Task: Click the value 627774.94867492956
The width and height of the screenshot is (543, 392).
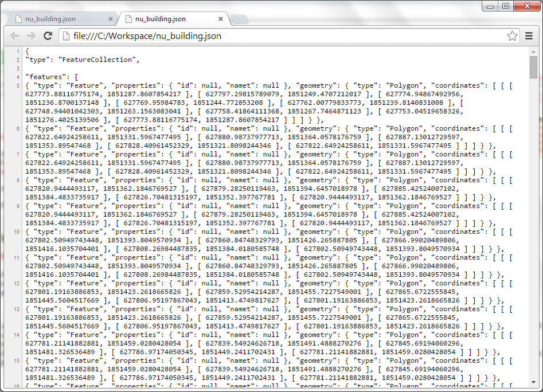Action: 423,94
